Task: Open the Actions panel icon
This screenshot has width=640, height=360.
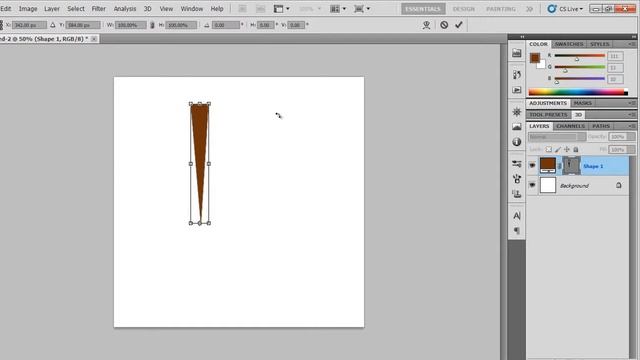Action: (x=517, y=90)
